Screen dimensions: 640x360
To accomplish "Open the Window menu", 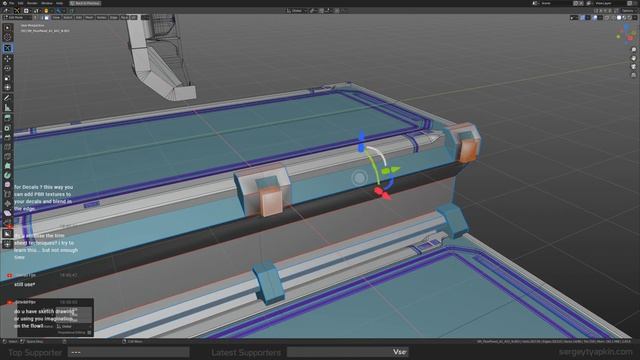I will (x=47, y=3).
